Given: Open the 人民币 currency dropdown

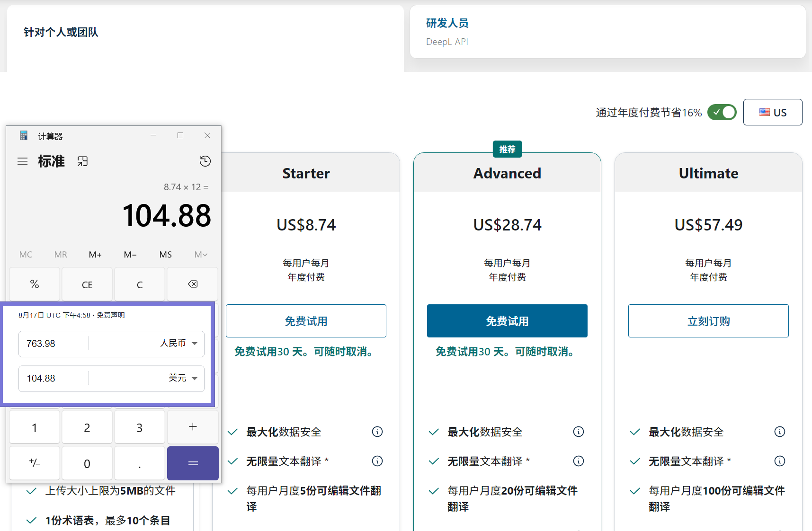Looking at the screenshot, I should pyautogui.click(x=179, y=344).
